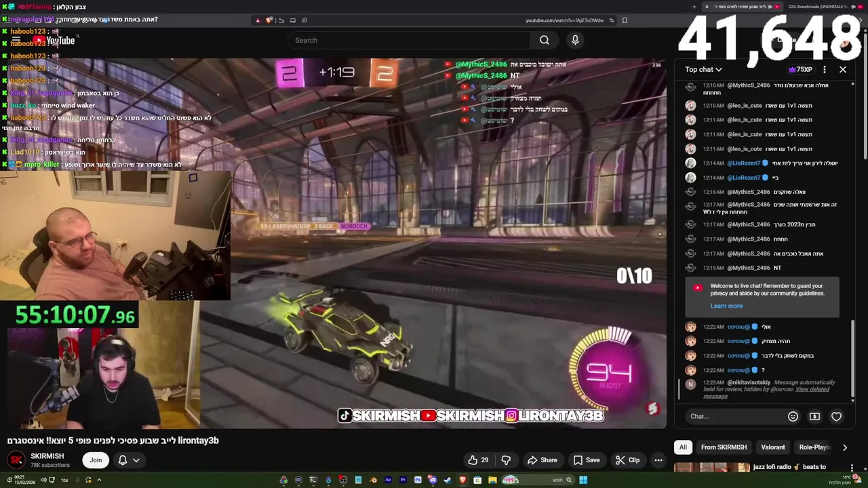868x488 pixels.
Task: Show more filter chips with right arrow
Action: (844, 447)
